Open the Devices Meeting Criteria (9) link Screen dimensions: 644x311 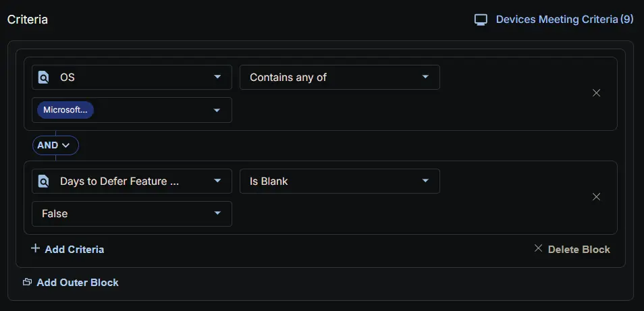(564, 20)
